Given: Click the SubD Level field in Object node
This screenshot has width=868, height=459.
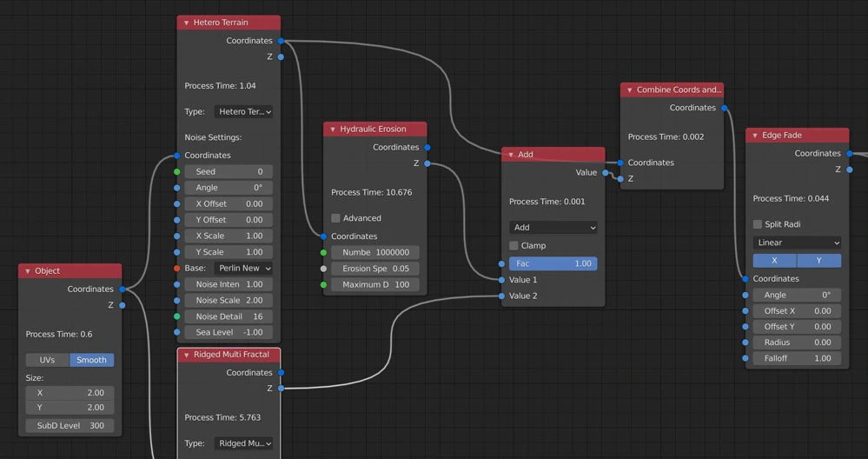Looking at the screenshot, I should pyautogui.click(x=70, y=426).
